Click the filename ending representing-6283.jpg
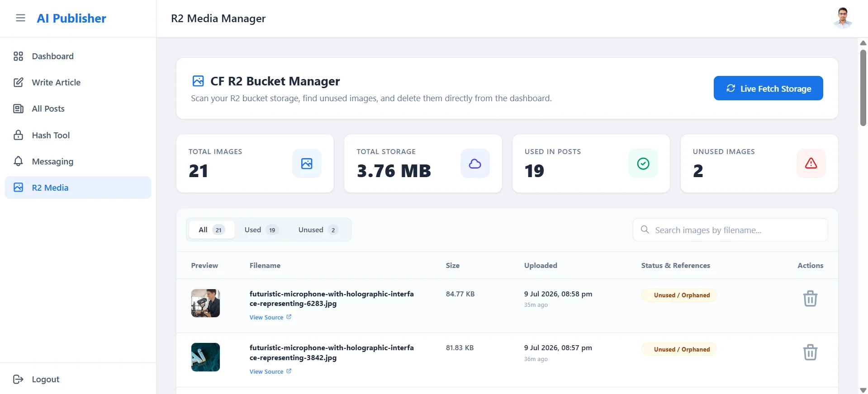868x394 pixels. pyautogui.click(x=332, y=299)
